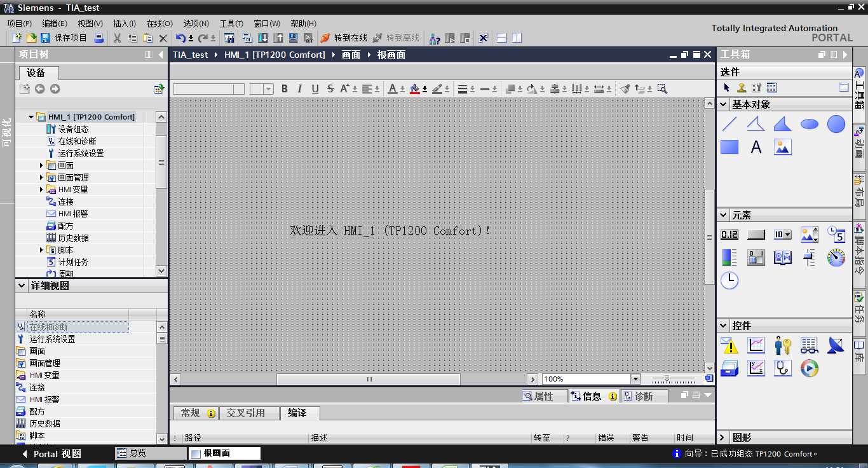Image resolution: width=868 pixels, height=468 pixels.
Task: Select the Alarm view control icon
Action: (729, 345)
